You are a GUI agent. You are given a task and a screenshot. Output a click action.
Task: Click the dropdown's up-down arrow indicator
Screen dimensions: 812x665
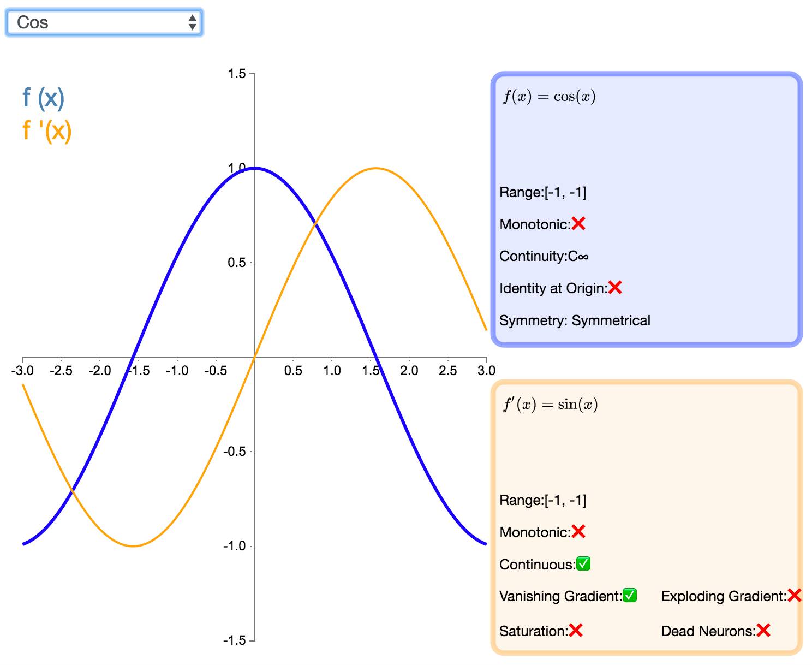pos(192,23)
